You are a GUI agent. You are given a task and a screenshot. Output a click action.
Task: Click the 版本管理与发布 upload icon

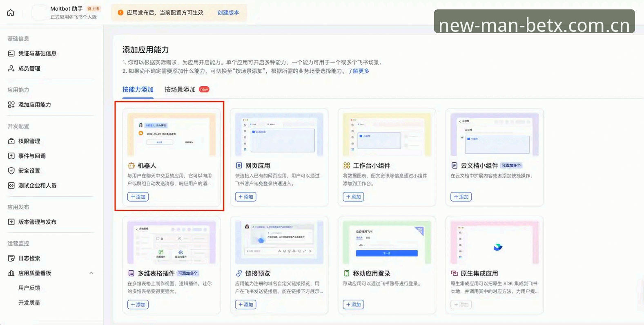11,222
